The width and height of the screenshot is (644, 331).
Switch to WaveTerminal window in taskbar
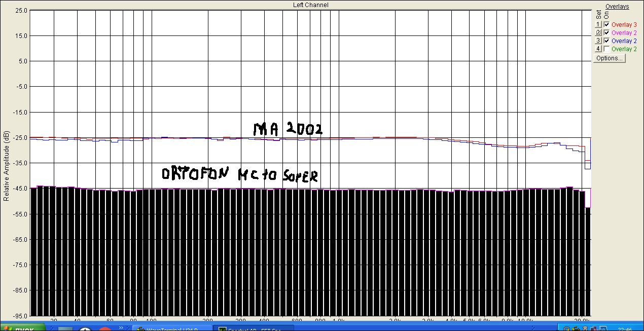[x=172, y=328]
